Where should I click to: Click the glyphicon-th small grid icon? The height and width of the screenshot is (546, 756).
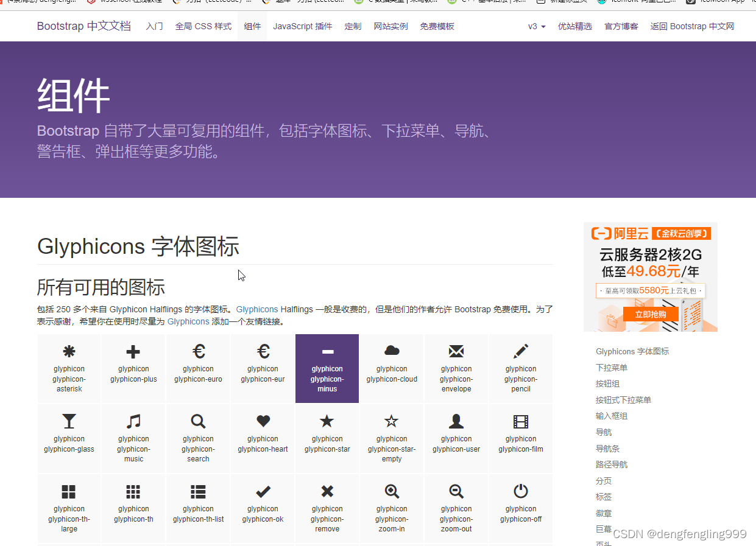click(133, 492)
